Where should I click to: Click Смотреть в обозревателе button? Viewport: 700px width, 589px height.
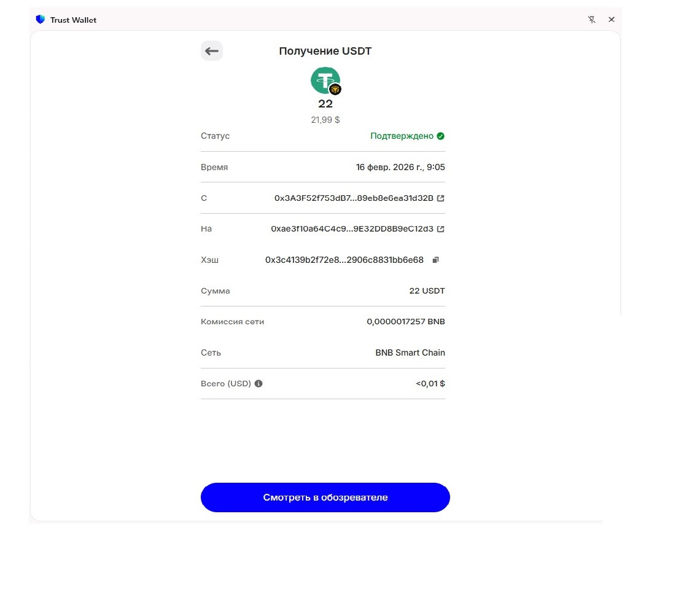[325, 497]
